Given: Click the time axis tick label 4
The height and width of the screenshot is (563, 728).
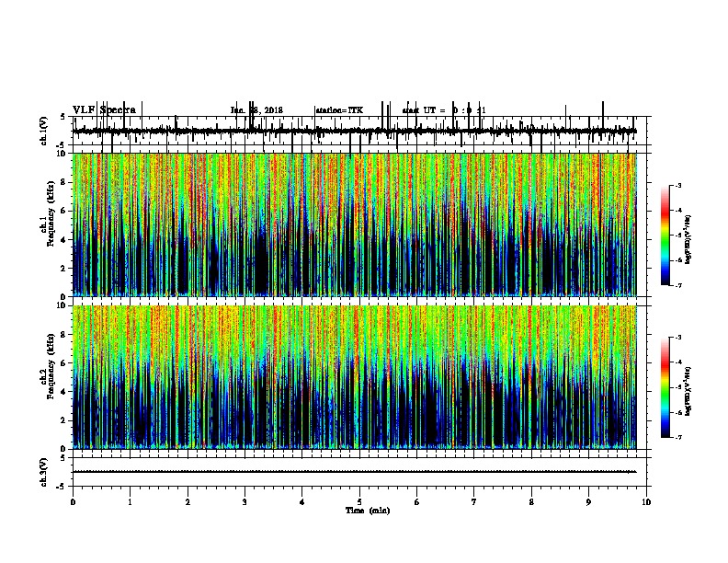Looking at the screenshot, I should pyautogui.click(x=302, y=502).
